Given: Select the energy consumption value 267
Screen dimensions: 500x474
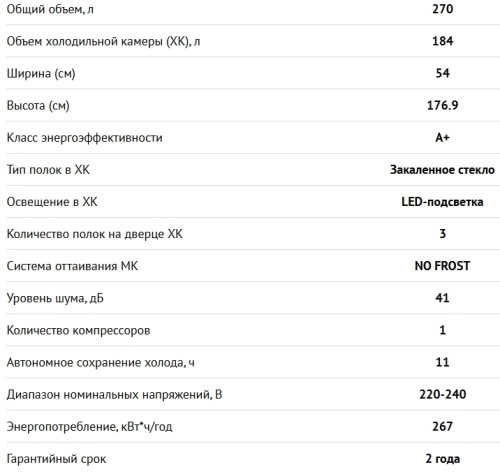Looking at the screenshot, I should (442, 426).
